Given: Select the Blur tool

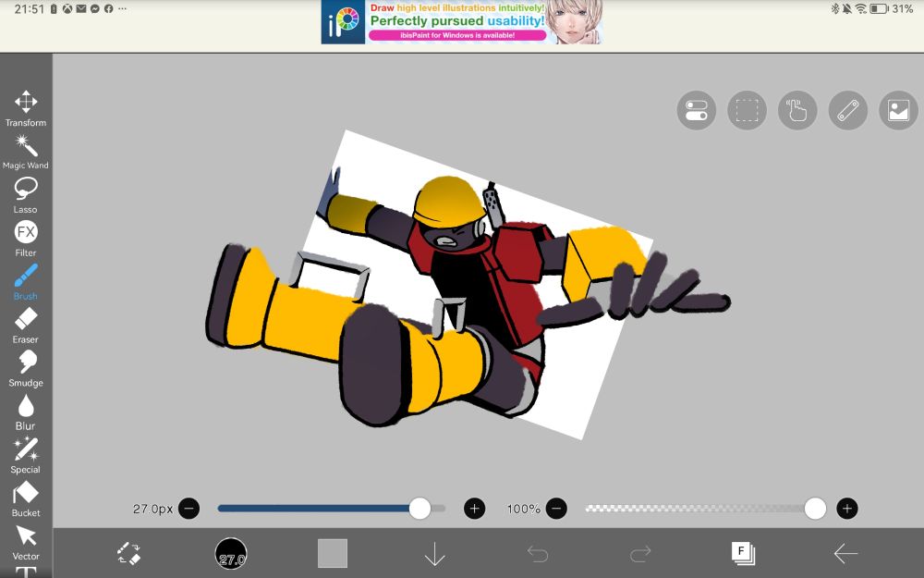Looking at the screenshot, I should pyautogui.click(x=25, y=412).
